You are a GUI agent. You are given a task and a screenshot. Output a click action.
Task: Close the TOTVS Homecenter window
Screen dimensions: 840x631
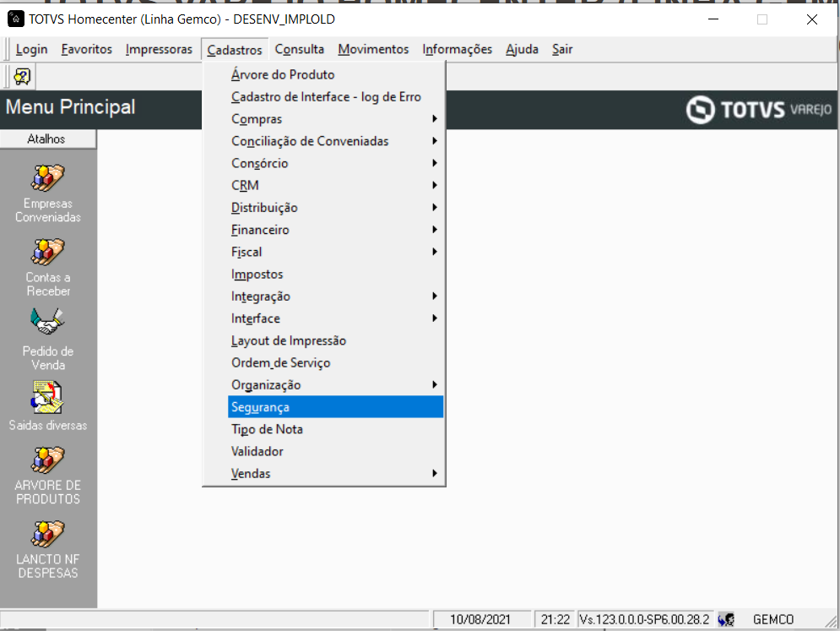811,19
